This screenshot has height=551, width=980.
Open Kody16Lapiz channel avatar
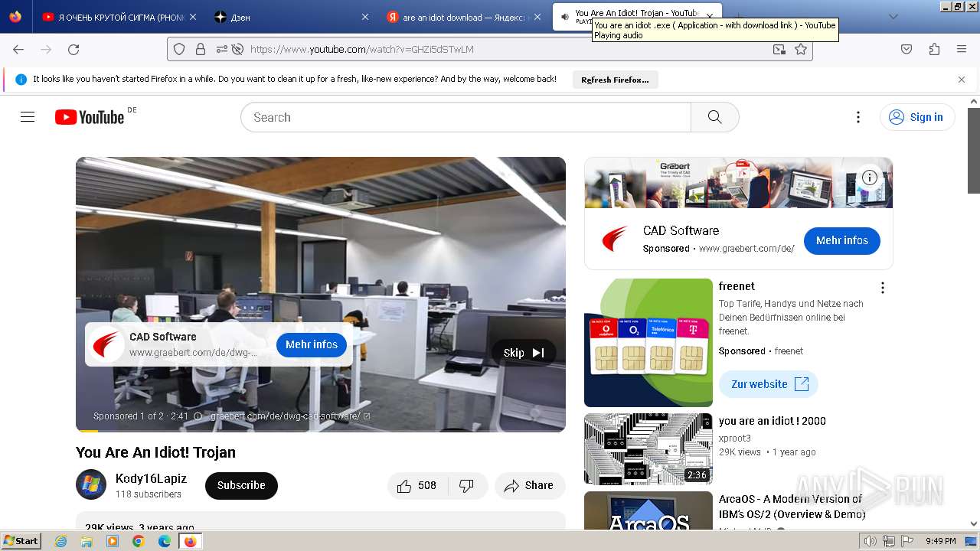[91, 484]
